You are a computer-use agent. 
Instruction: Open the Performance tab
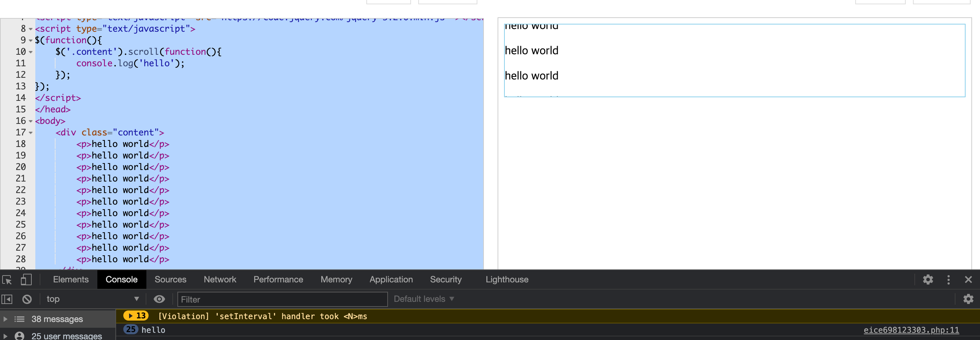(x=278, y=279)
